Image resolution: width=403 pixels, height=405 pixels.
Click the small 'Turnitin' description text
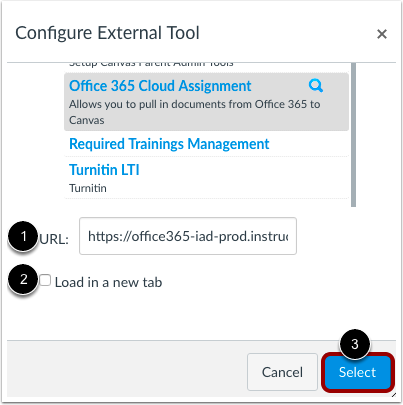point(88,188)
